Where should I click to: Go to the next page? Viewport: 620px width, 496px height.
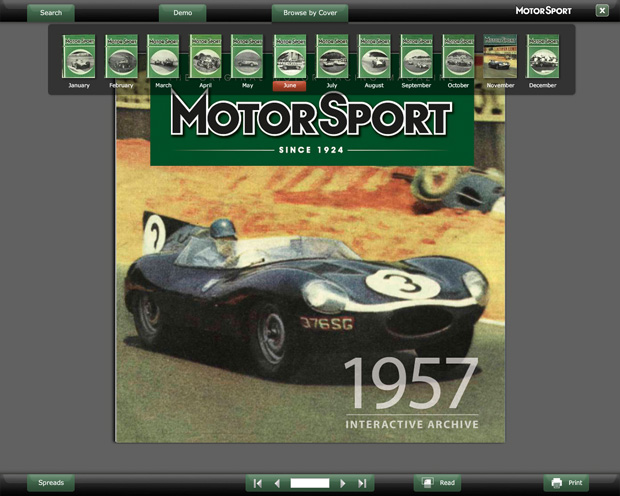point(343,483)
